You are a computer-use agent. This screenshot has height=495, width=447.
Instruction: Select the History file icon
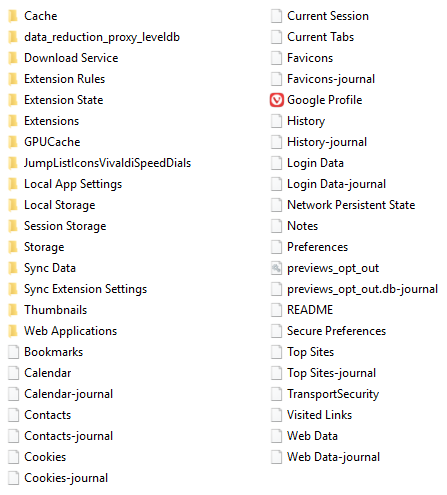(x=276, y=121)
